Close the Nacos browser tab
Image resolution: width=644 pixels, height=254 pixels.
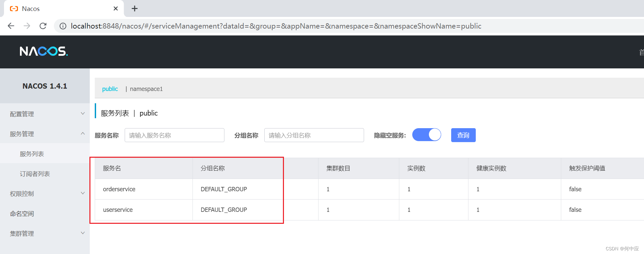[116, 9]
